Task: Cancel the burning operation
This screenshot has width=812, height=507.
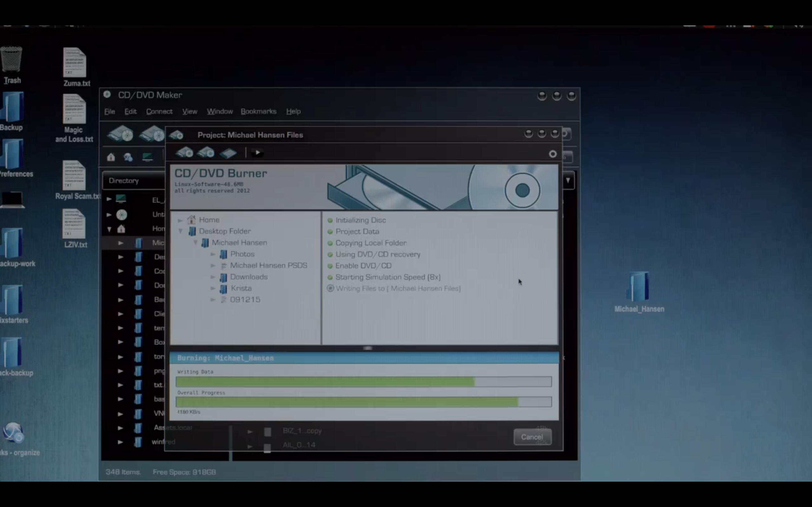Action: [x=531, y=436]
